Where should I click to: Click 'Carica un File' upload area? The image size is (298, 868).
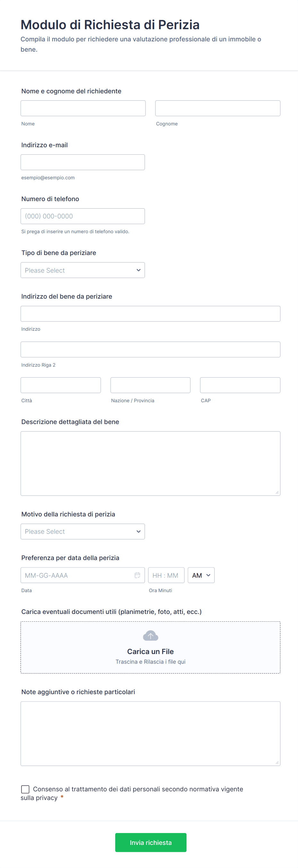click(x=151, y=651)
